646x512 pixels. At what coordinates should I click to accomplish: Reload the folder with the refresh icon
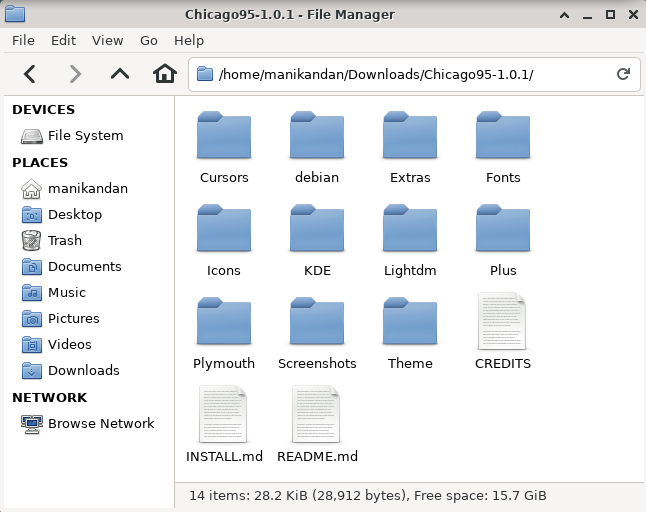point(623,74)
